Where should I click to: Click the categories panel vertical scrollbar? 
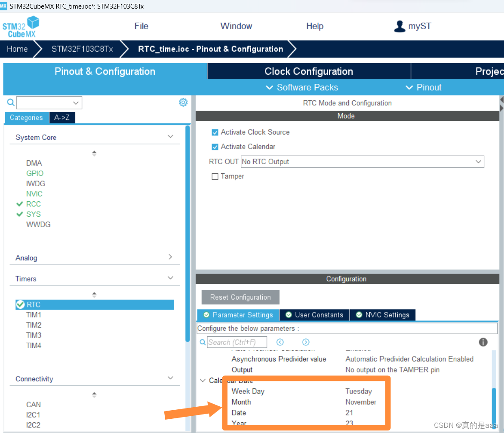[x=187, y=234]
